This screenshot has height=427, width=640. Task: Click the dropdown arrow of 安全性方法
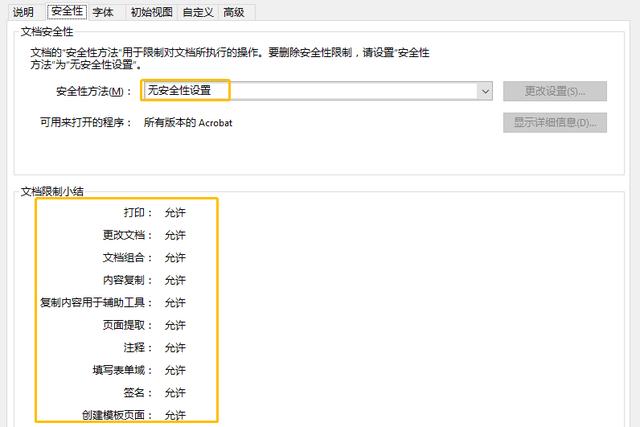coord(485,91)
